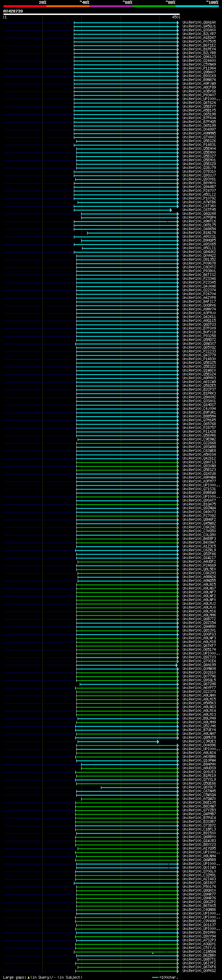Click the UniRef100_Q71S31 hit name
222x980 pixels.
(x=199, y=489)
